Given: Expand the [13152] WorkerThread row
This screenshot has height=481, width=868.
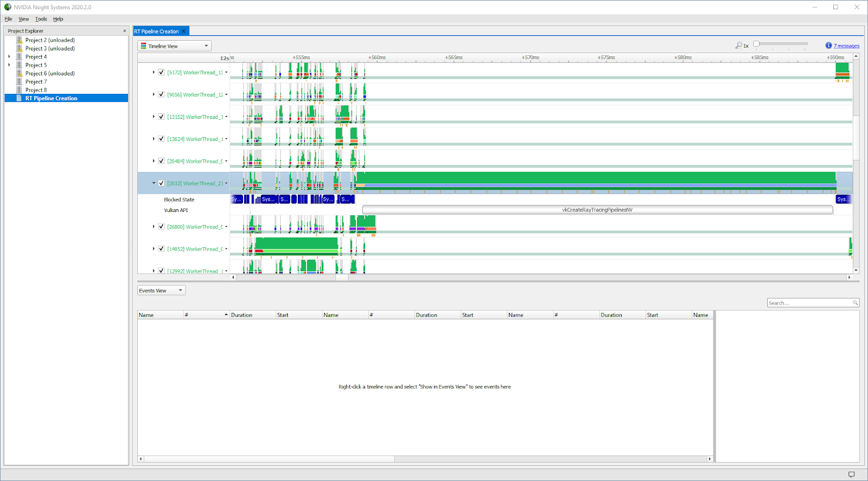Looking at the screenshot, I should pyautogui.click(x=154, y=117).
